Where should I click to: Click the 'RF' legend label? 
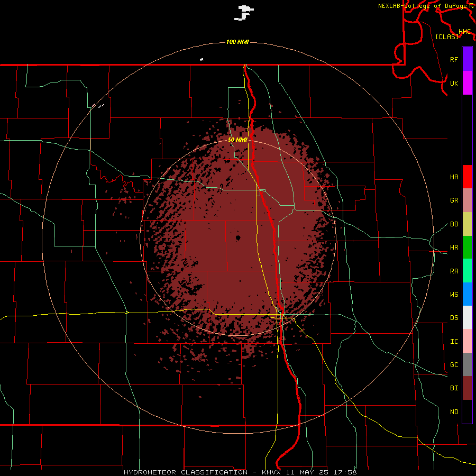pos(454,59)
